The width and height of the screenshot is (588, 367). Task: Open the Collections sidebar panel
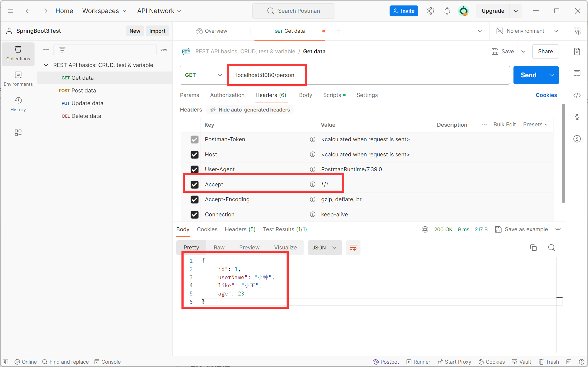18,54
